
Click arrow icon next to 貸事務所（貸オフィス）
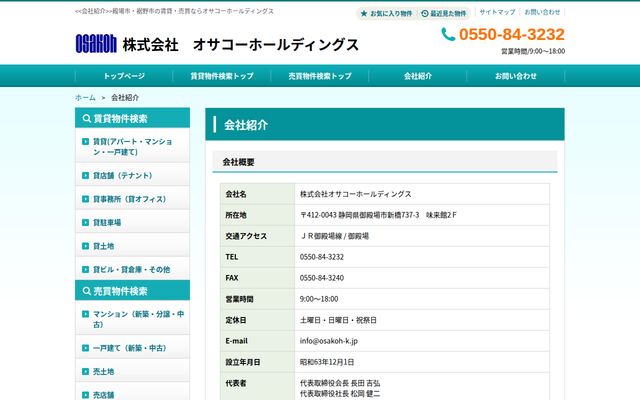click(85, 199)
